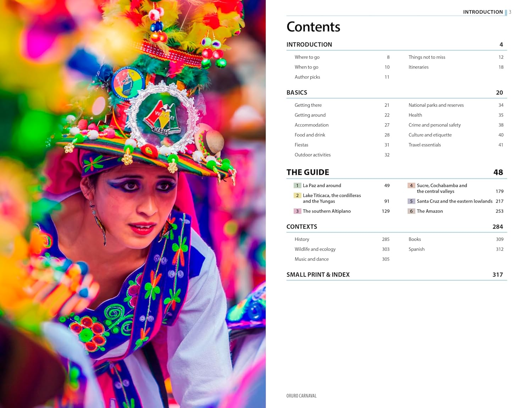This screenshot has height=408, width=532.
Task: Click chapter 1 green number badge
Action: (x=297, y=185)
